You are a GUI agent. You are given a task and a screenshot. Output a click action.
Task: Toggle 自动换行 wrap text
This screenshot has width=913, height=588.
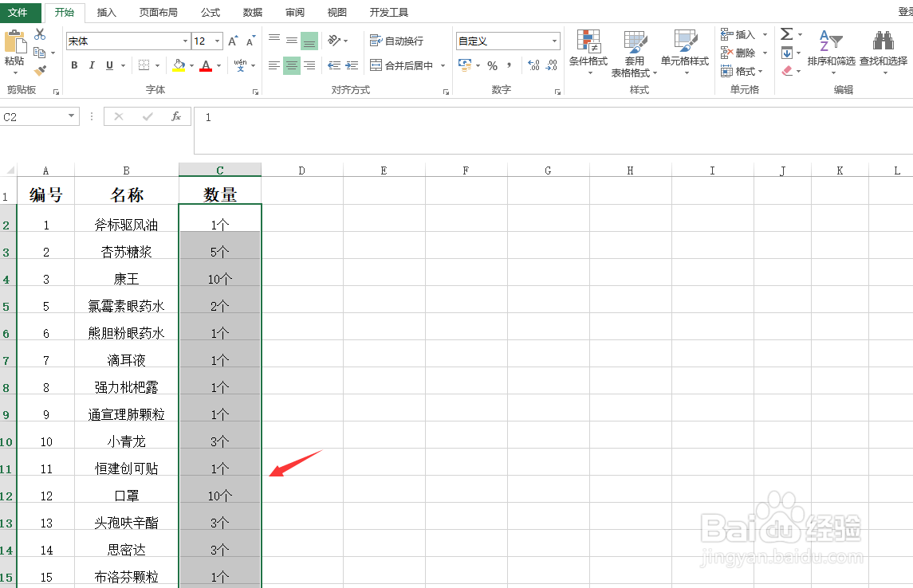tap(396, 41)
